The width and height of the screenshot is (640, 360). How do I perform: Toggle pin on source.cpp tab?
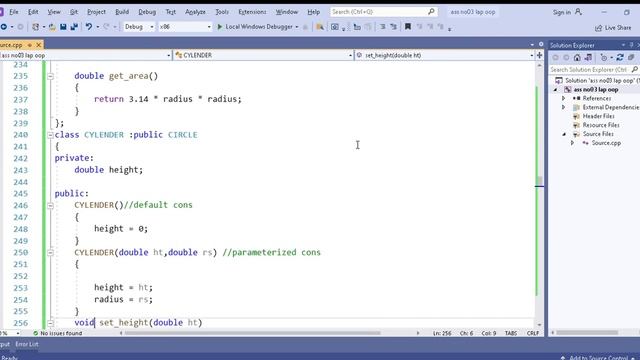[30, 45]
